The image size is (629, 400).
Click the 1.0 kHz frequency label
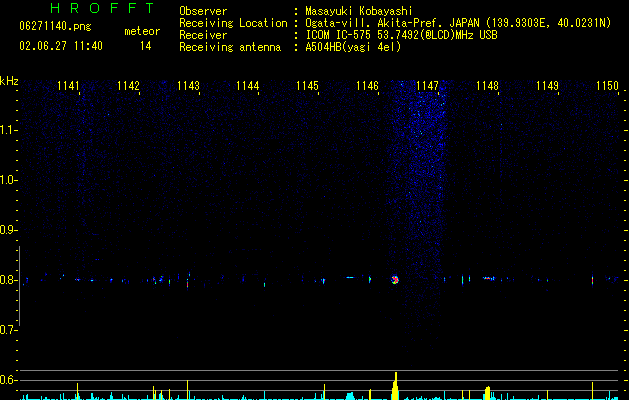click(8, 180)
